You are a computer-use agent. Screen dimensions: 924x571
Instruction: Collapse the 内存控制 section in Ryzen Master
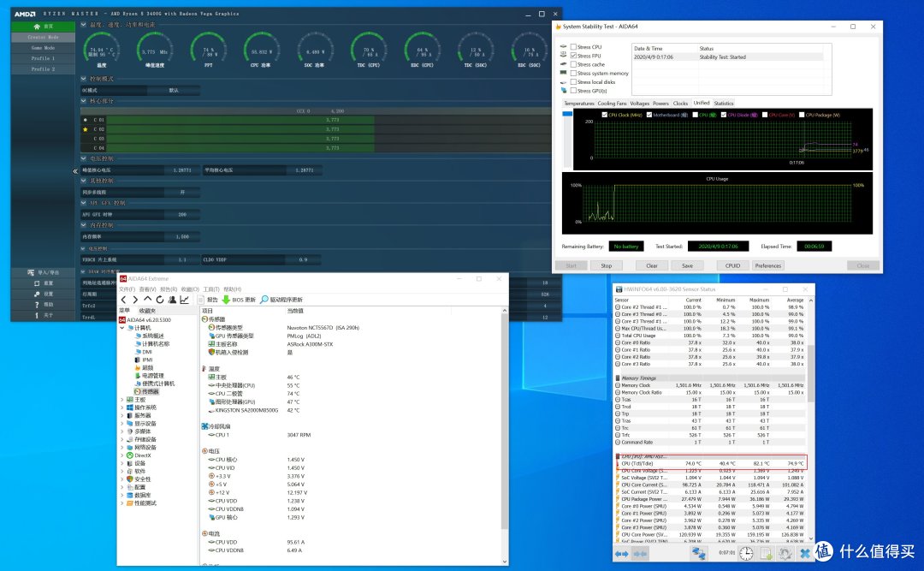coord(83,225)
